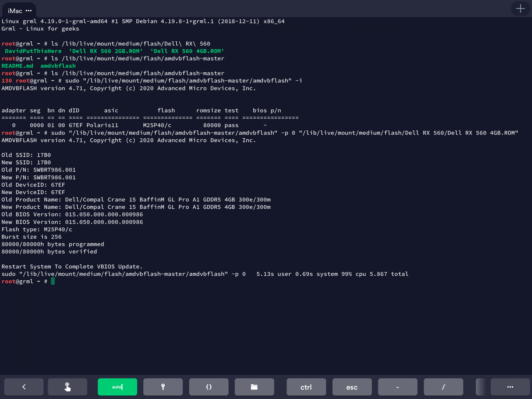Open the curly braces snippets icon
The image size is (532, 399).
209,387
